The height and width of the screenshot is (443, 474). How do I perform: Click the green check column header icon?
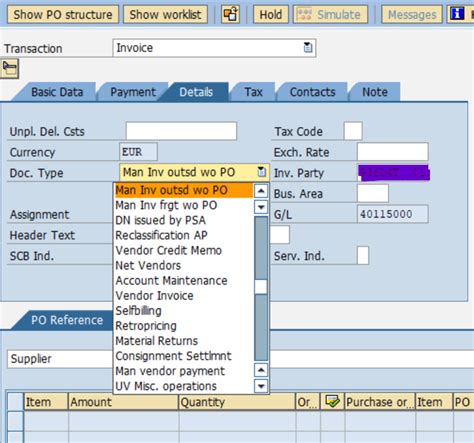coord(332,401)
